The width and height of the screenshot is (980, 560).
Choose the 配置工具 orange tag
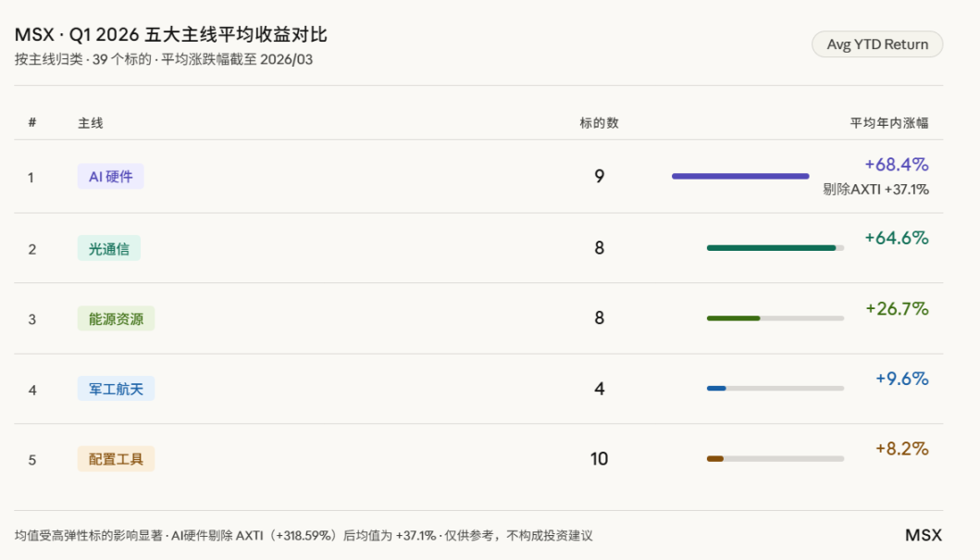coord(116,459)
